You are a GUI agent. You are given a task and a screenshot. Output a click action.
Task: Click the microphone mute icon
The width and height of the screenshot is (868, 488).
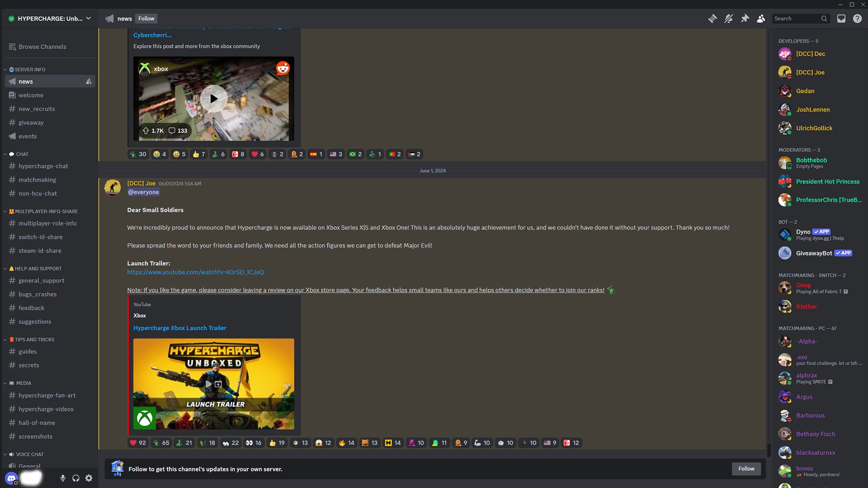click(62, 478)
